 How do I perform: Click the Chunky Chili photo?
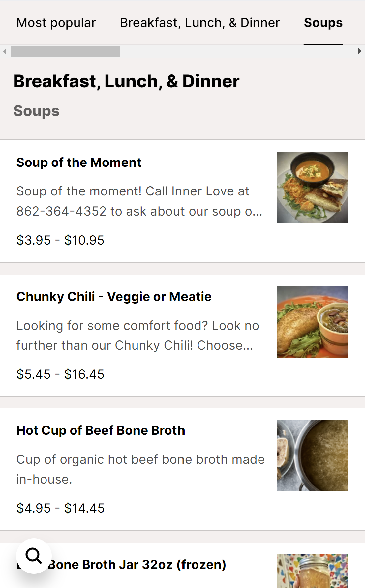point(312,322)
